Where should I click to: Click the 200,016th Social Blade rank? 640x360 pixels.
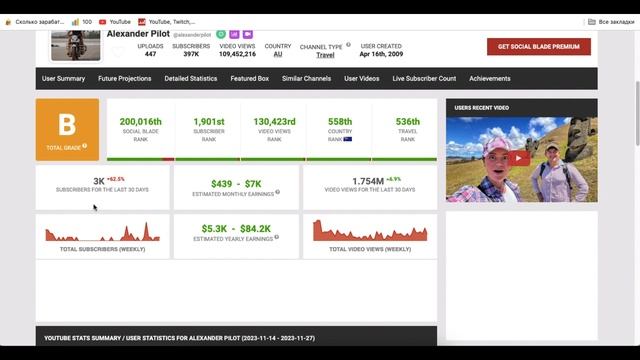coord(140,122)
